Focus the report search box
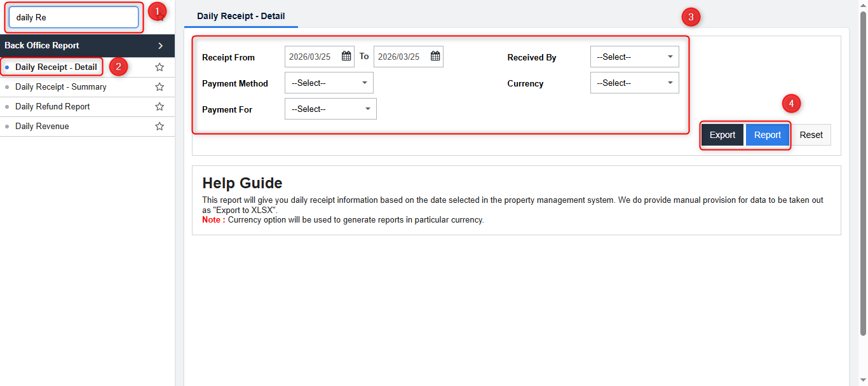 [74, 17]
